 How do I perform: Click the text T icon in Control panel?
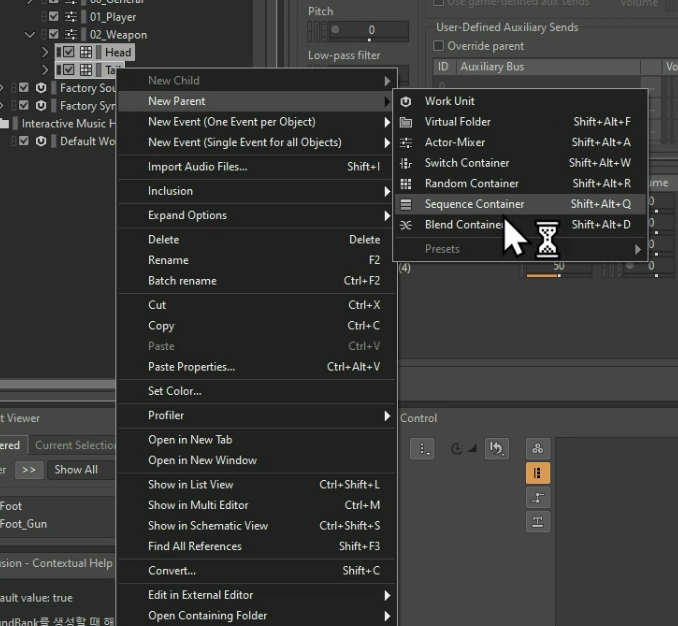click(x=537, y=521)
